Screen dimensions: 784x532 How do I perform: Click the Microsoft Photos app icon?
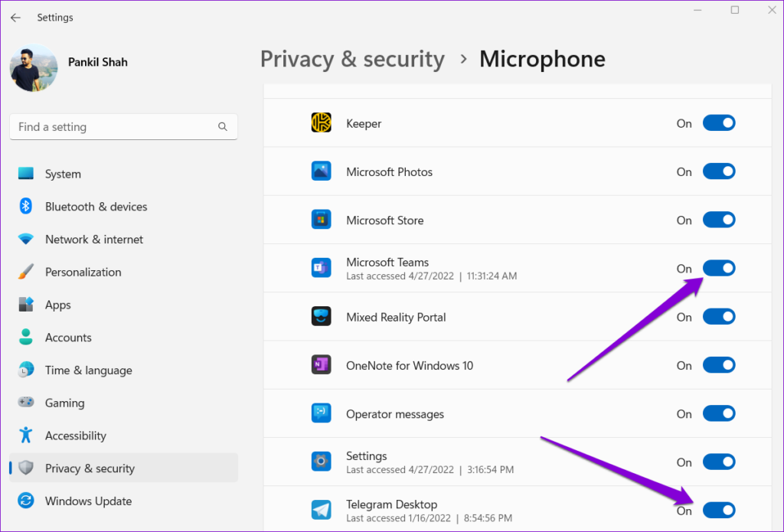[321, 171]
